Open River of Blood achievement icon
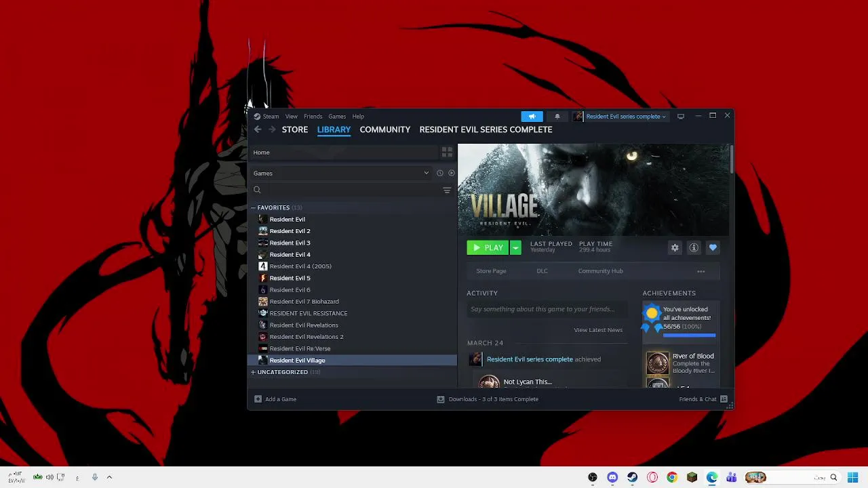Viewport: 868px width, 488px height. pos(657,363)
